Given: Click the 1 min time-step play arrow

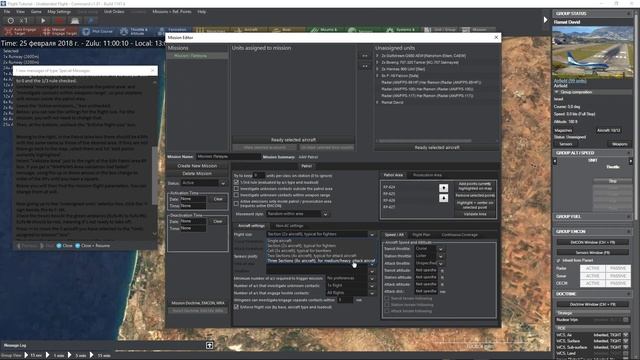Looking at the screenshot, I should (x=48, y=355).
